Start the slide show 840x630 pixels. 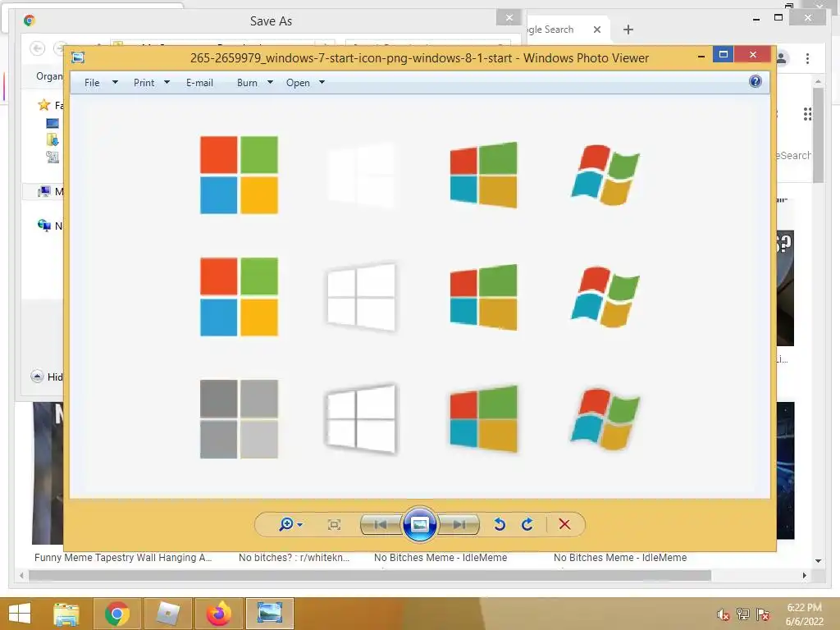pos(419,524)
